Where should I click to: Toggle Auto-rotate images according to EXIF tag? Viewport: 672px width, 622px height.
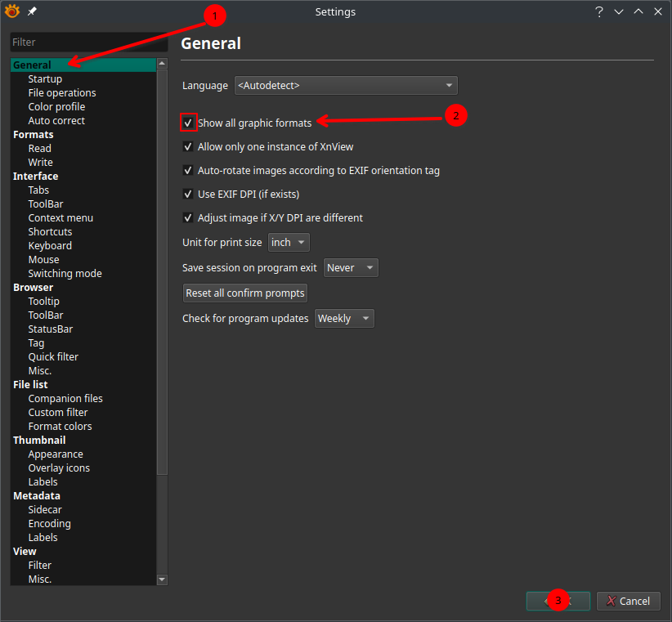point(188,171)
